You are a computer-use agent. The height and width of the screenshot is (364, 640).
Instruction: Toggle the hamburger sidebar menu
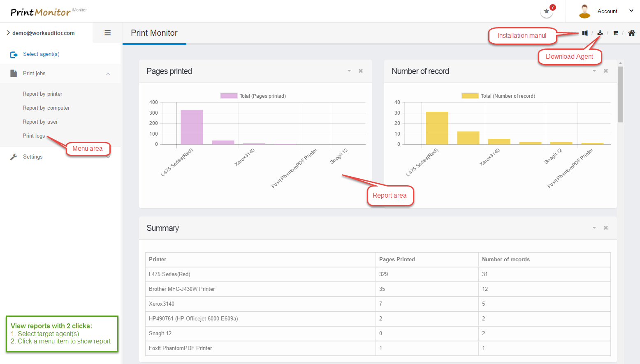coord(107,33)
